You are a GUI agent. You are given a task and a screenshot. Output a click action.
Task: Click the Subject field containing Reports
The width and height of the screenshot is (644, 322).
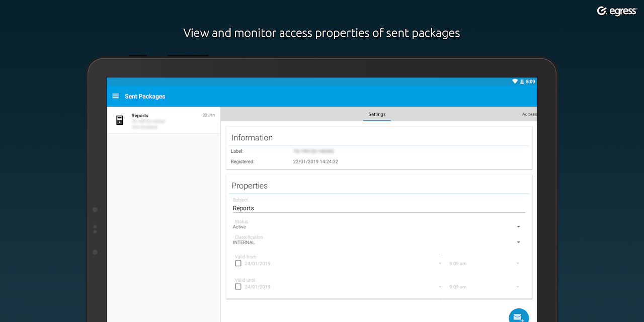[378, 208]
